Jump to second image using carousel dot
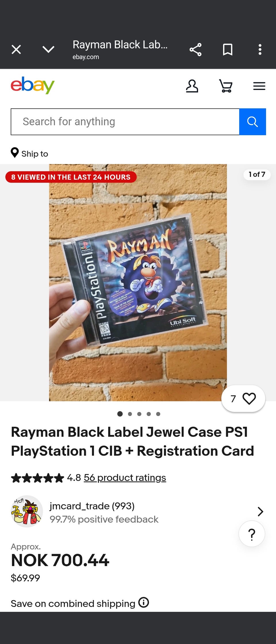This screenshot has height=644, width=276. click(x=130, y=414)
